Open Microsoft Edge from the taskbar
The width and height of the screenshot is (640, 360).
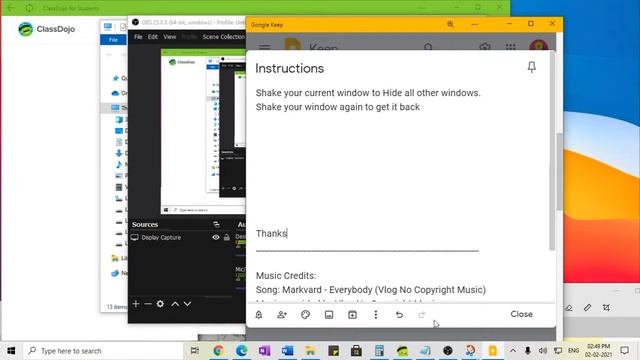click(242, 351)
